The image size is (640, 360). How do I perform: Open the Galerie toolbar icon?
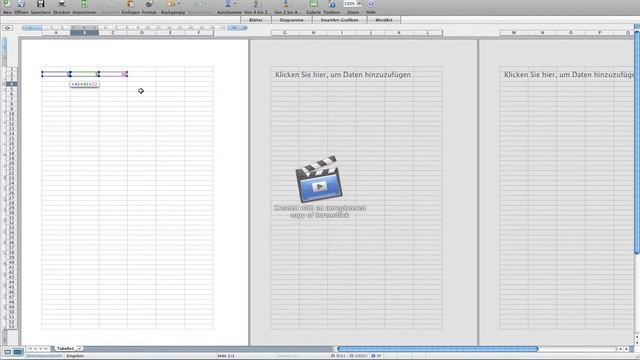[x=313, y=4]
